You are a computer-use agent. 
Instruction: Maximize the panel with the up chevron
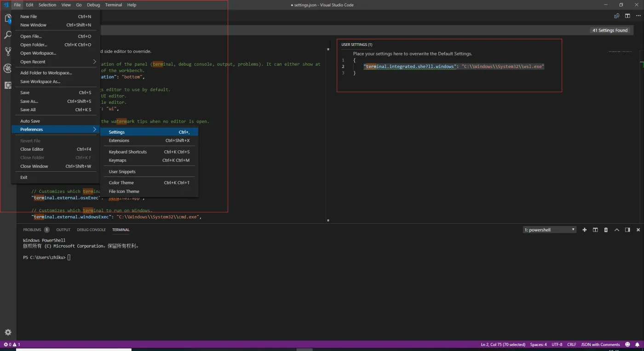tap(617, 230)
